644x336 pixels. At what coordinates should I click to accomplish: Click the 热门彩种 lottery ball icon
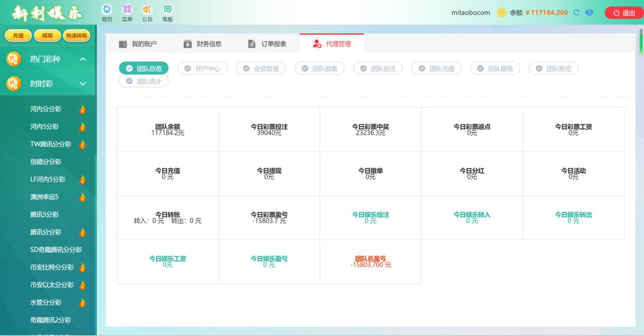tap(14, 59)
